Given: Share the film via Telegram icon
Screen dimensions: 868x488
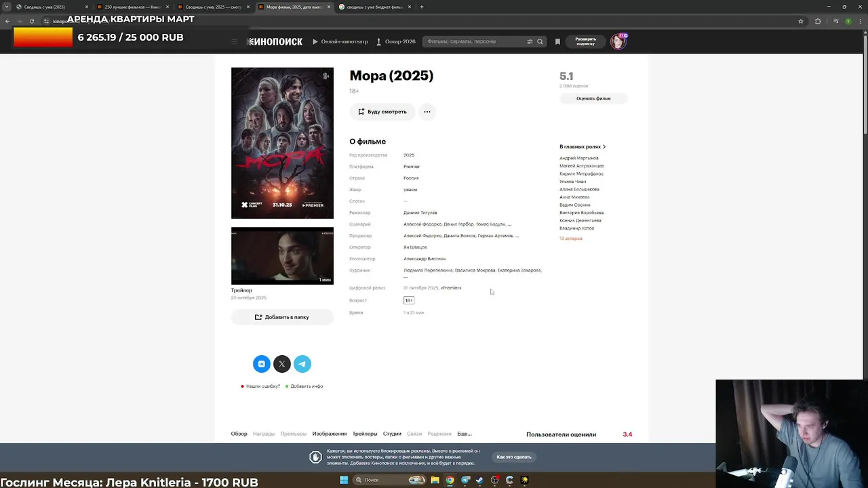Looking at the screenshot, I should (x=302, y=364).
